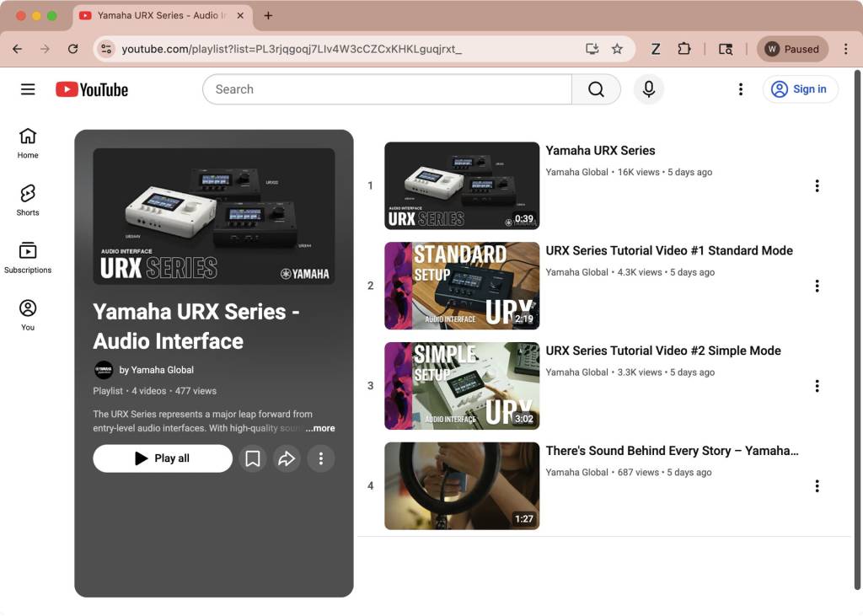Click the YouTube logo

click(x=92, y=89)
